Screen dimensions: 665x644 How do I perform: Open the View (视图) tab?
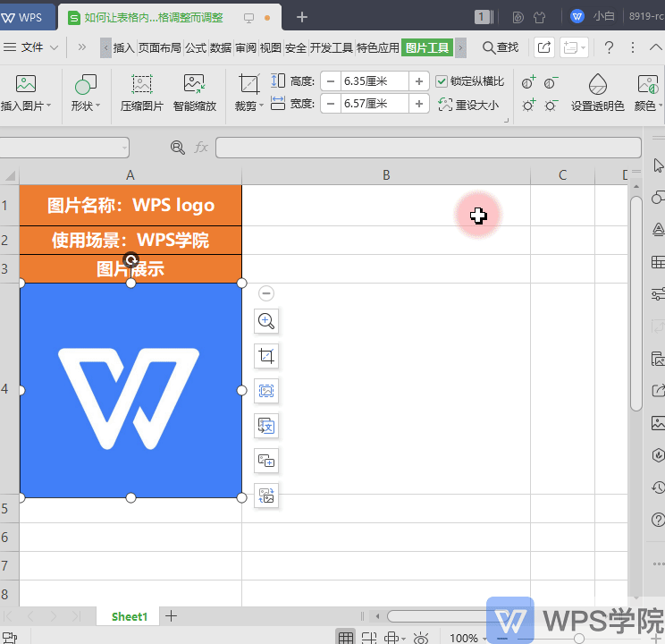coord(271,47)
